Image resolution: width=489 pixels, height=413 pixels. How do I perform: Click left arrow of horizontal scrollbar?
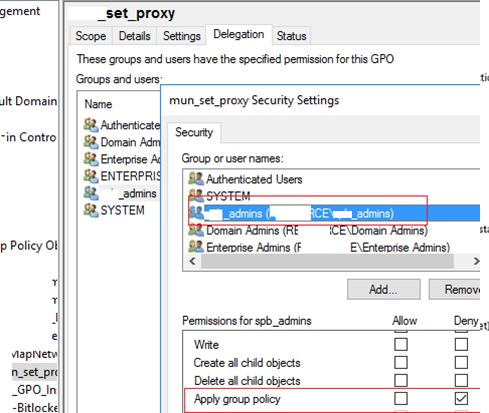tap(192, 261)
